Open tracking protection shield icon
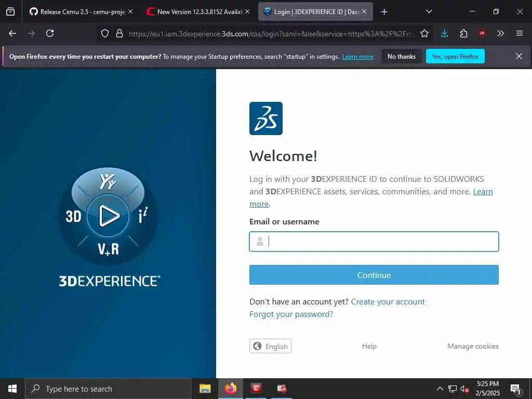The height and width of the screenshot is (399, 532). [x=105, y=33]
